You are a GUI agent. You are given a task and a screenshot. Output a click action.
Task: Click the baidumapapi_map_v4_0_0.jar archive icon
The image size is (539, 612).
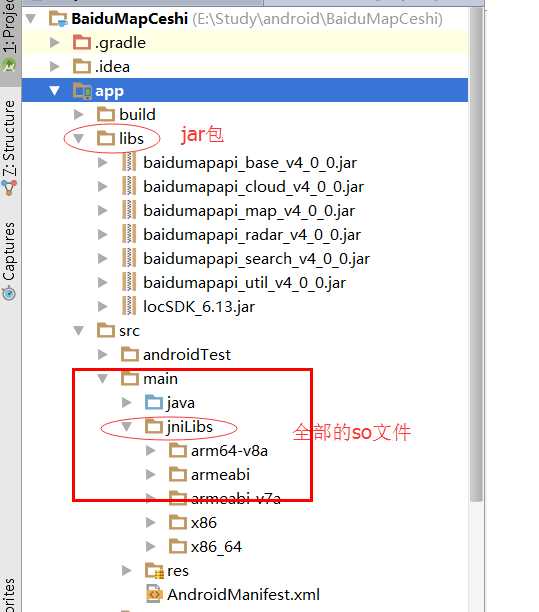tap(129, 210)
